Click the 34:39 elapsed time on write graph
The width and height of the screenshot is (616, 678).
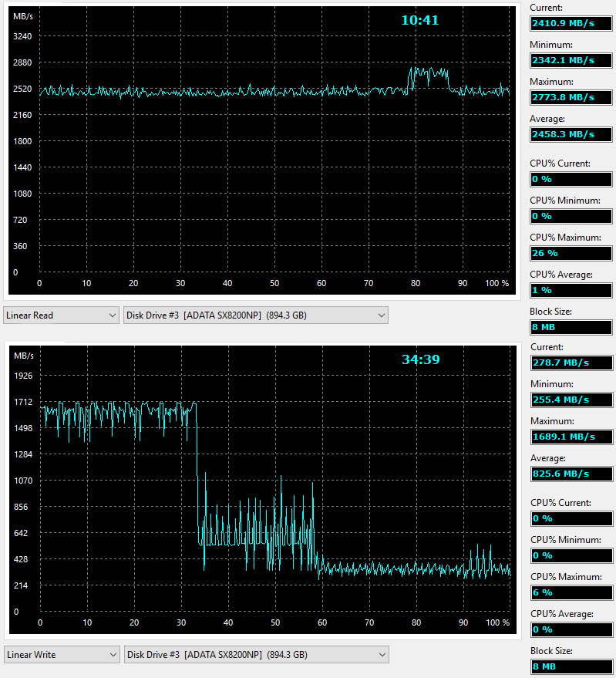point(420,359)
